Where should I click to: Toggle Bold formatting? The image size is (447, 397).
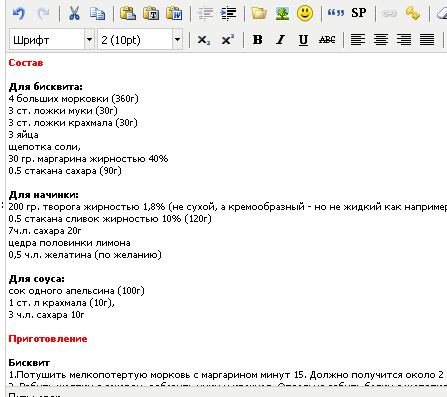tap(257, 40)
